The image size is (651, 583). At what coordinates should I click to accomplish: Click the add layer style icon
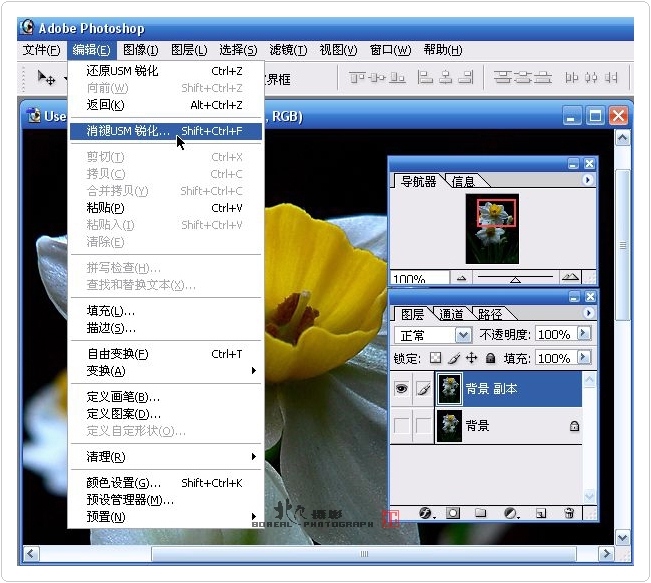pos(426,513)
